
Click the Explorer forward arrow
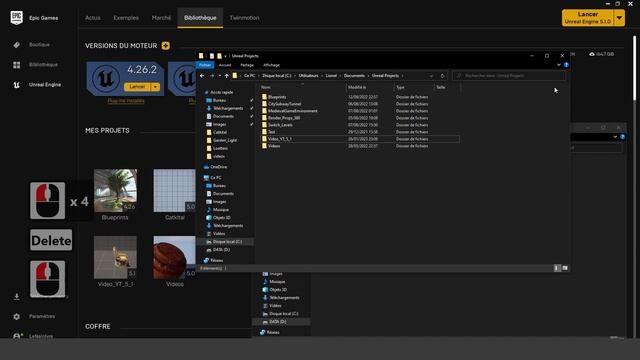212,76
